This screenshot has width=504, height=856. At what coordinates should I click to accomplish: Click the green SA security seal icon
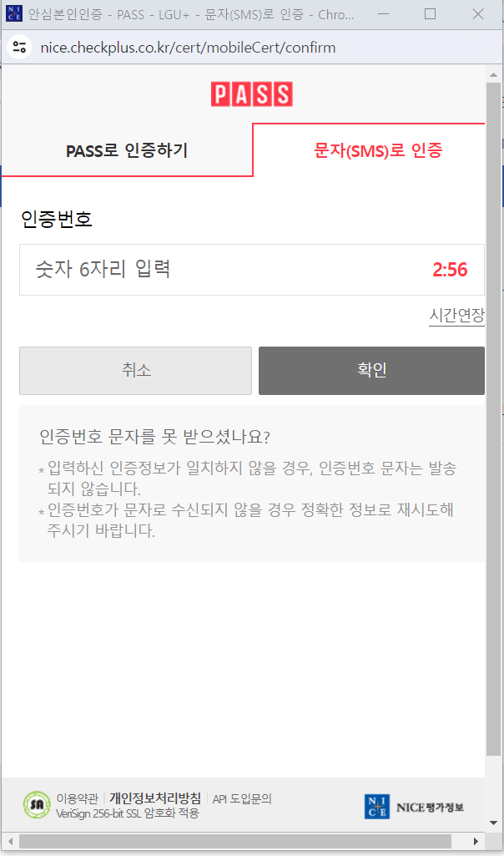(37, 805)
